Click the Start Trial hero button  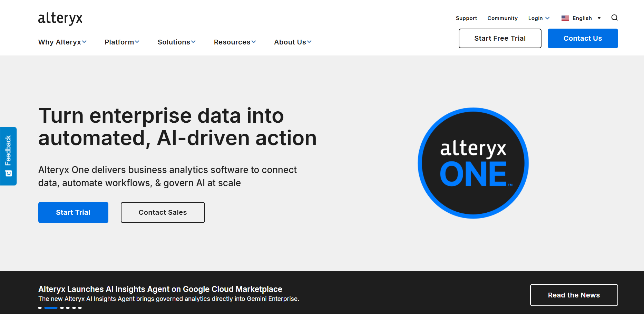point(73,212)
